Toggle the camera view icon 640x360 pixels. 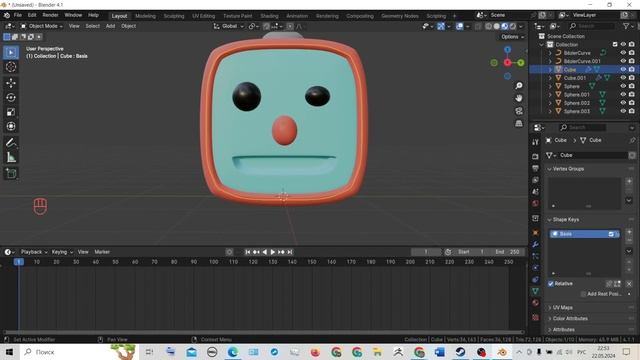tap(519, 111)
